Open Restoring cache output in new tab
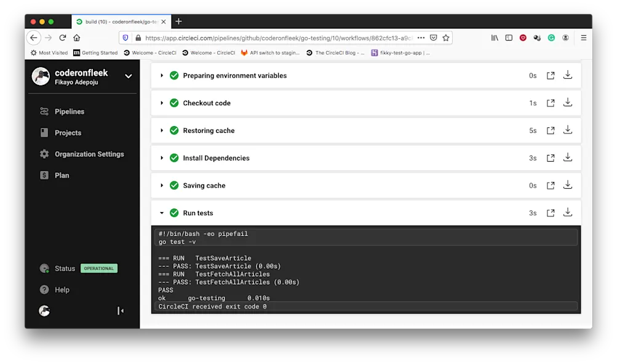Screen dimensions: 617x364 [551, 130]
